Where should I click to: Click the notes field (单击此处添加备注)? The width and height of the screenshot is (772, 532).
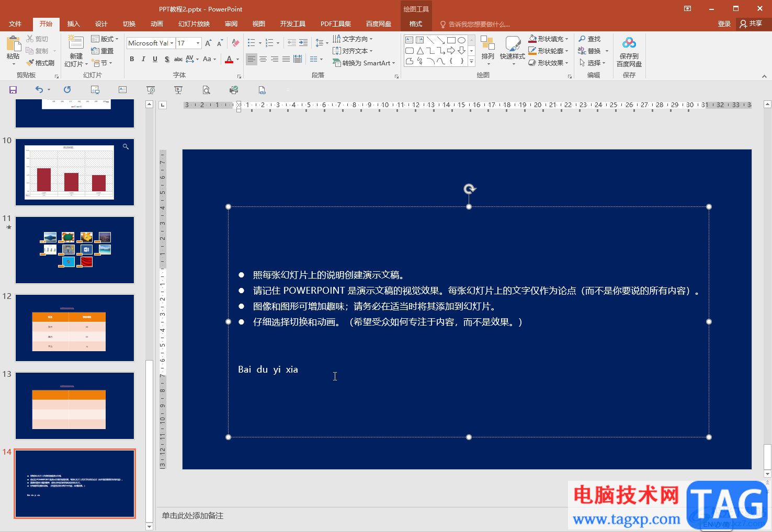pyautogui.click(x=192, y=516)
